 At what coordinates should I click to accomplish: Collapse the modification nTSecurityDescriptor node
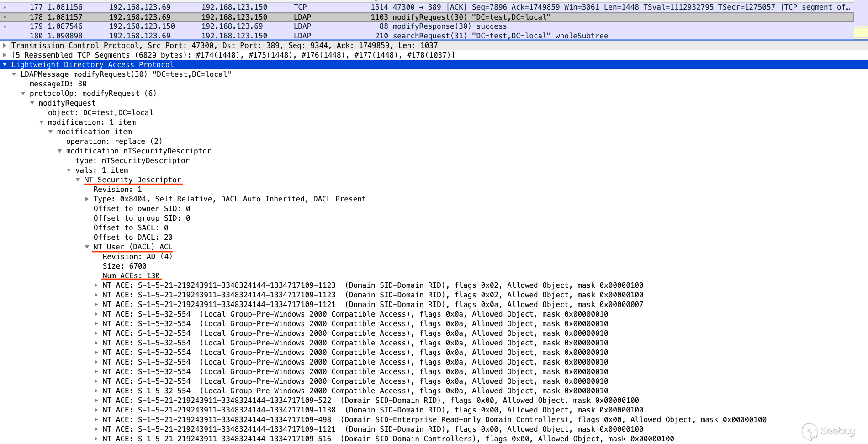coord(60,151)
